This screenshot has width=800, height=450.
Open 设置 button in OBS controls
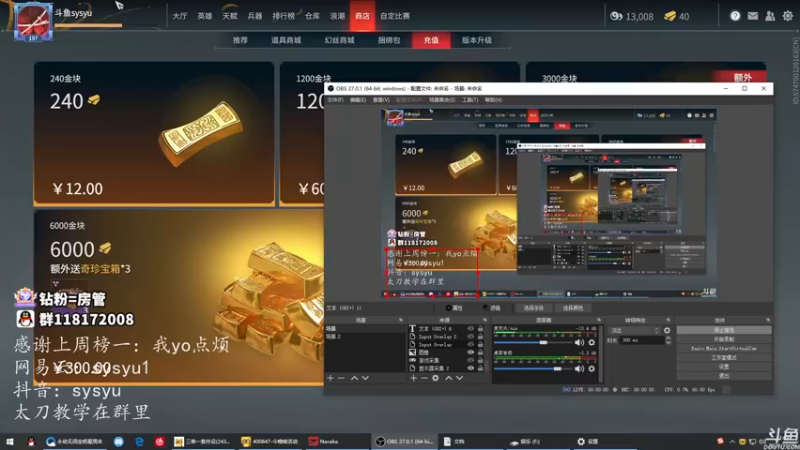[x=723, y=367]
